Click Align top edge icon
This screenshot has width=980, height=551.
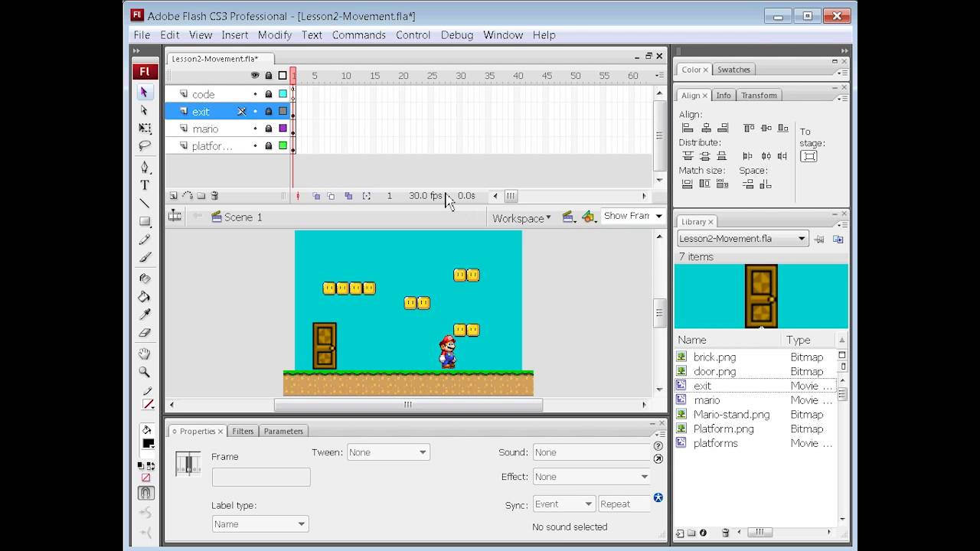tap(749, 128)
